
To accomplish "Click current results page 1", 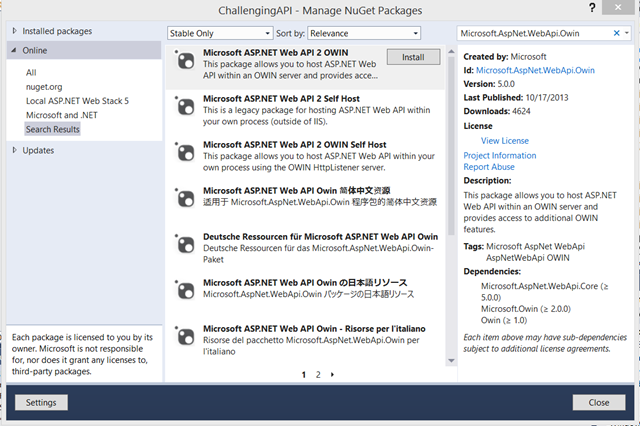I will click(304, 375).
